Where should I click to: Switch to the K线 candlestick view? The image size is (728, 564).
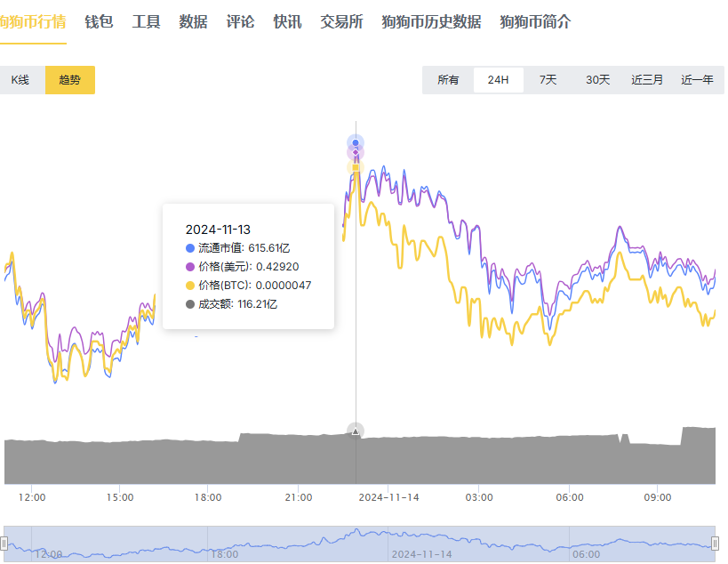pyautogui.click(x=21, y=79)
